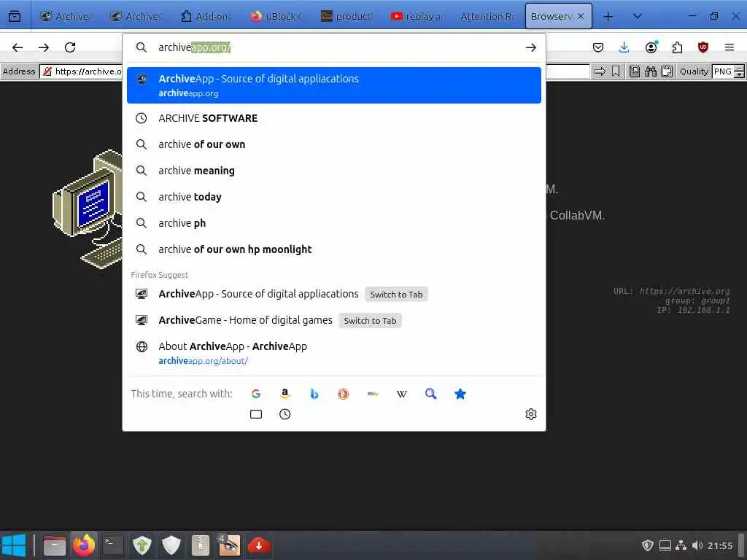Screen dimensions: 747x560
Task: Click the Firefox taskbar icon
Action: point(83,545)
